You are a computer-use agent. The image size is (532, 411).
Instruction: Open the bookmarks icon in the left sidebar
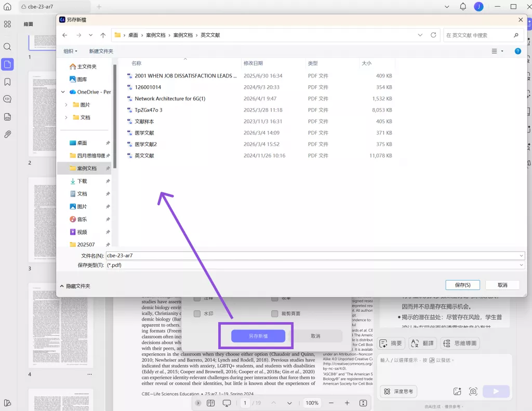(7, 82)
